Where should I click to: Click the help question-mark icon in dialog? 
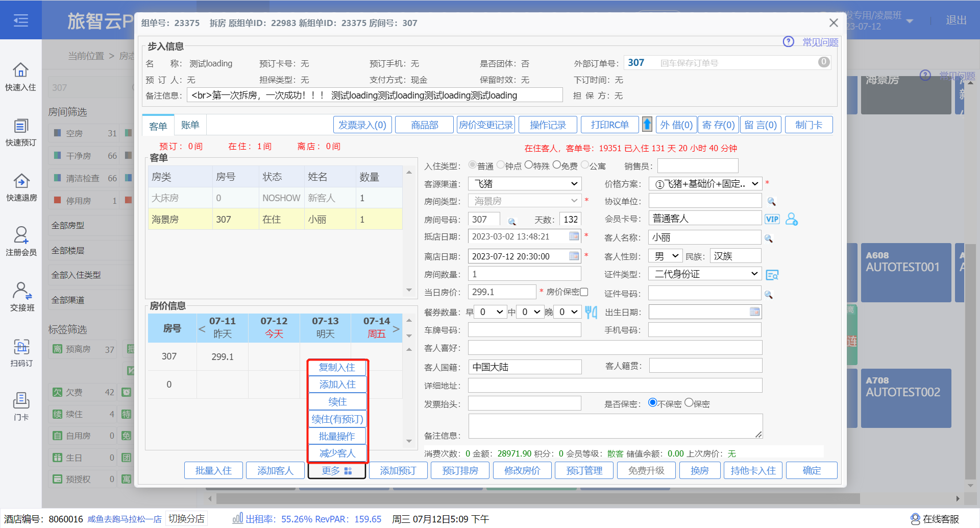(x=789, y=41)
